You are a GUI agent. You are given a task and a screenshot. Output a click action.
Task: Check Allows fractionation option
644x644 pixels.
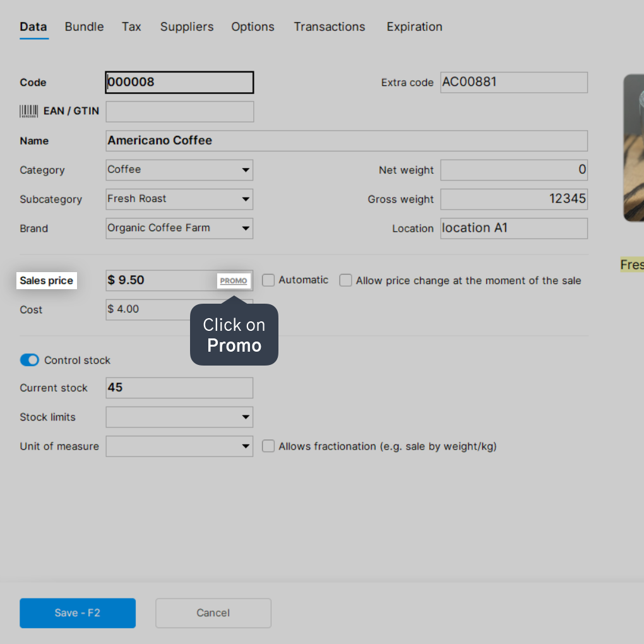point(268,446)
